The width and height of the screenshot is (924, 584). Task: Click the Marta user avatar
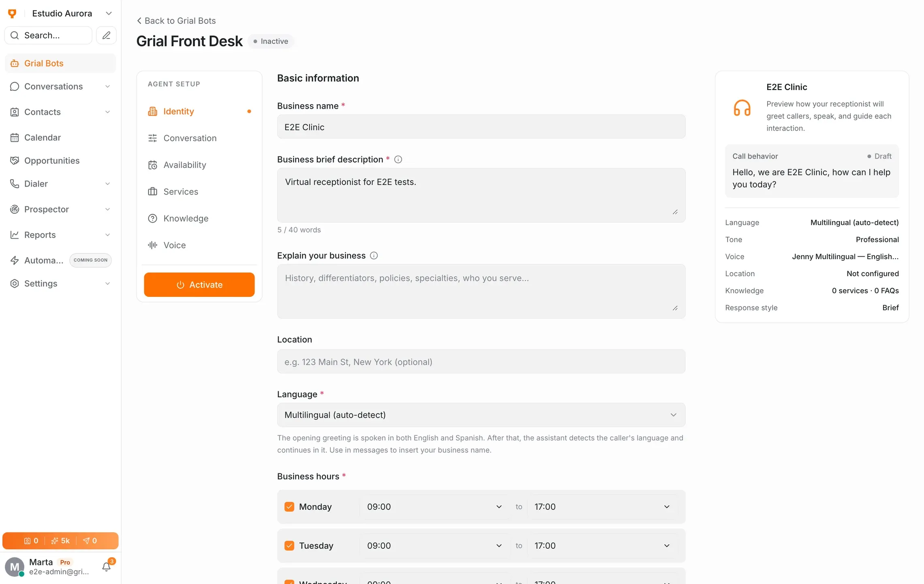[15, 567]
